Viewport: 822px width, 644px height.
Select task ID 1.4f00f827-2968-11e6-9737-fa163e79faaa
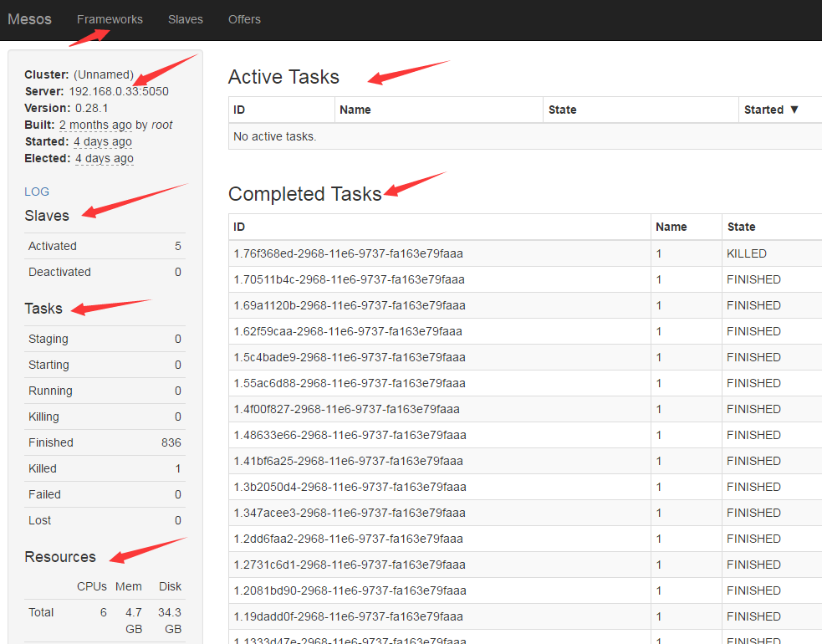(x=346, y=409)
